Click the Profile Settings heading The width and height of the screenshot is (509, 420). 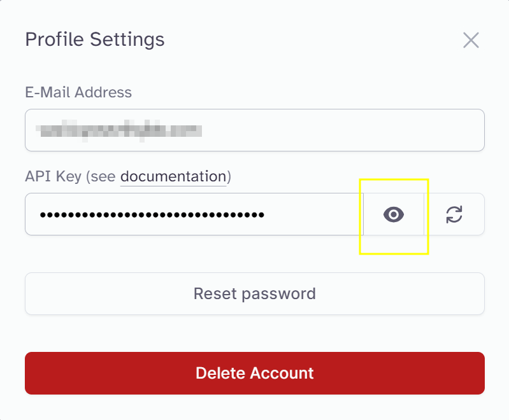point(95,39)
